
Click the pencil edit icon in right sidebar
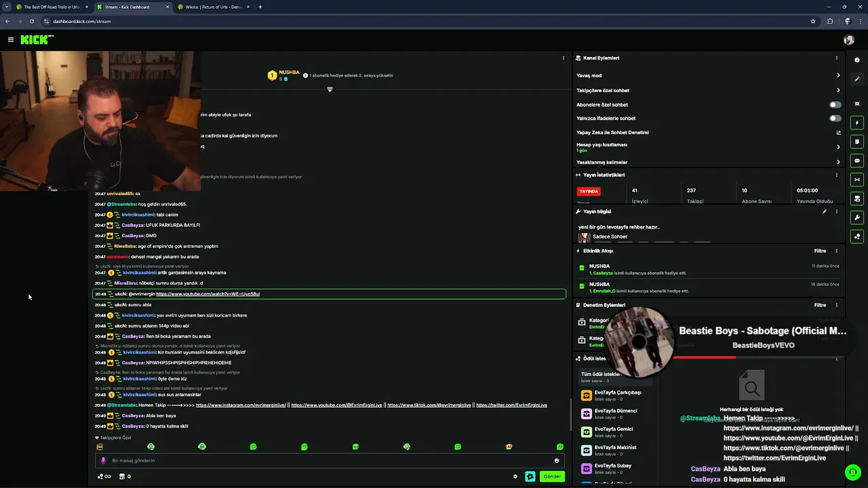click(x=857, y=79)
